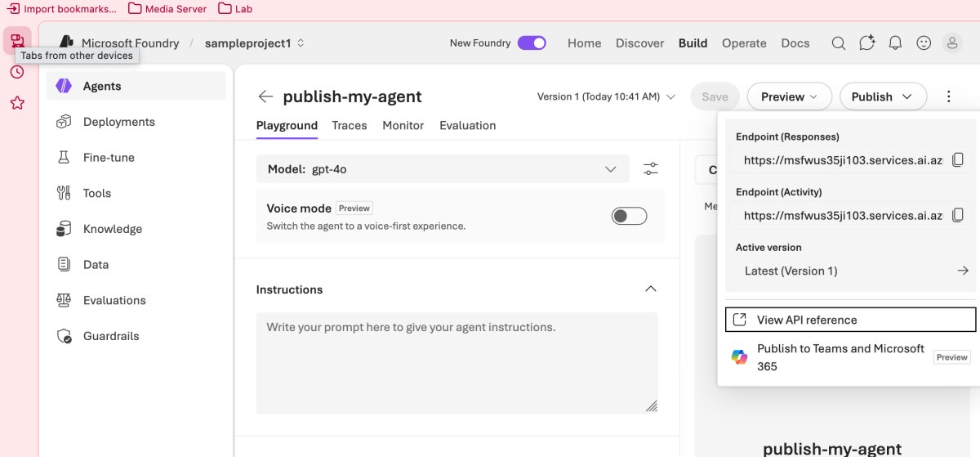Open model settings sliders icon

pos(651,169)
